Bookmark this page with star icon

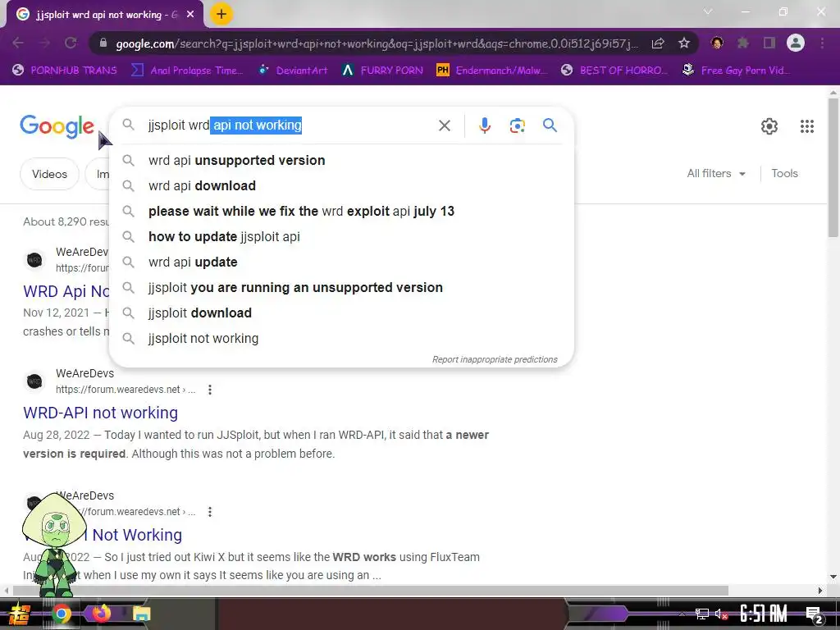[x=683, y=43]
